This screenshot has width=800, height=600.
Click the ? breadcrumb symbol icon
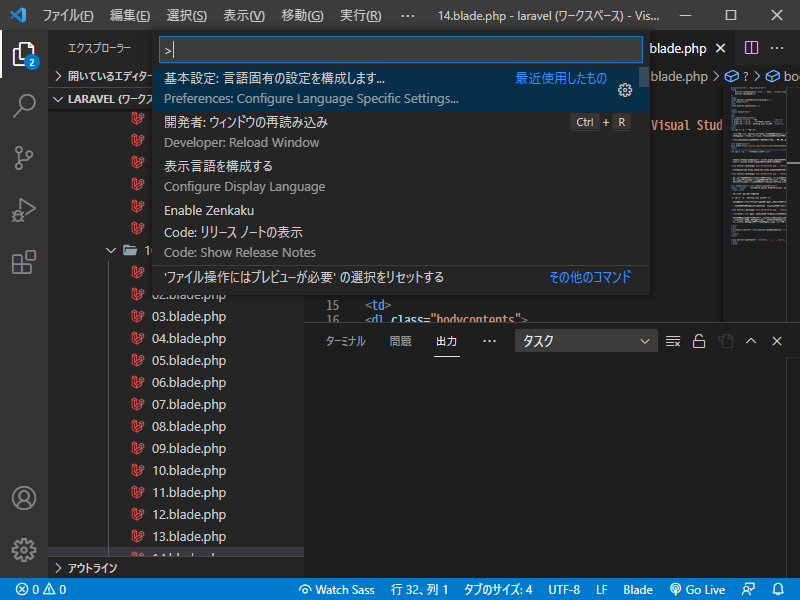[x=732, y=77]
